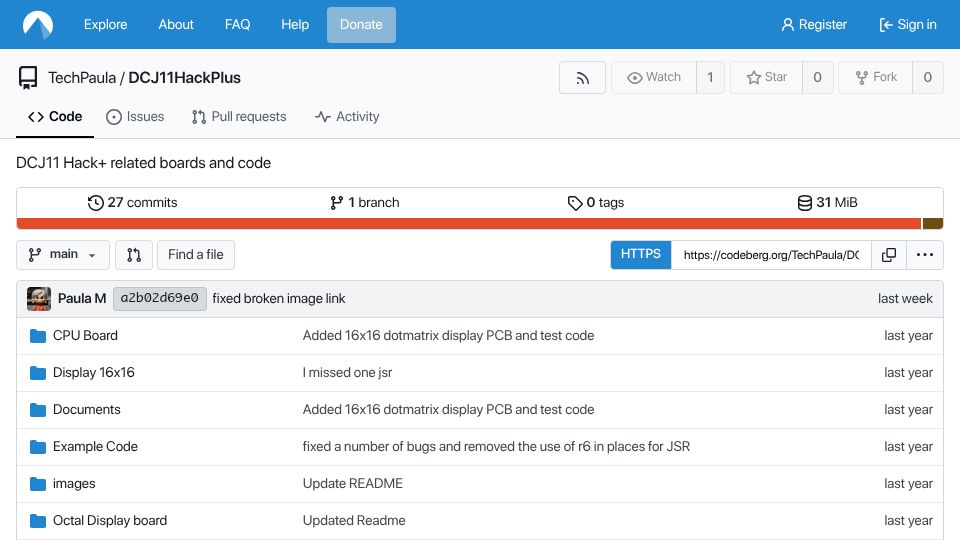Open the Explore menu item
This screenshot has height=540, width=960.
[105, 24]
